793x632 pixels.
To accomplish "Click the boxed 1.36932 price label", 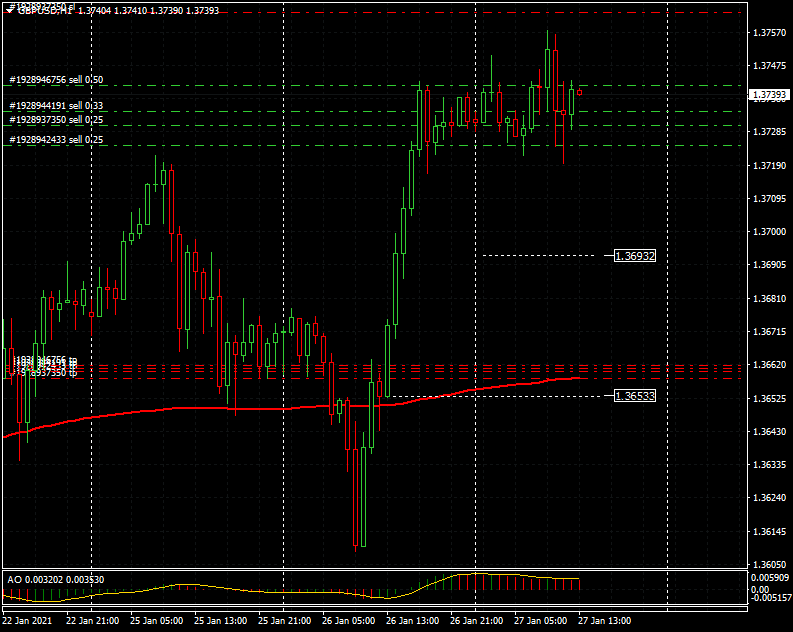I will coord(635,256).
